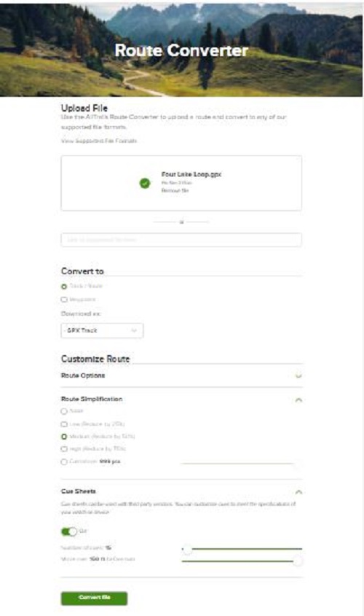Click the green Convert file button
The image size is (364, 616).
(x=94, y=598)
